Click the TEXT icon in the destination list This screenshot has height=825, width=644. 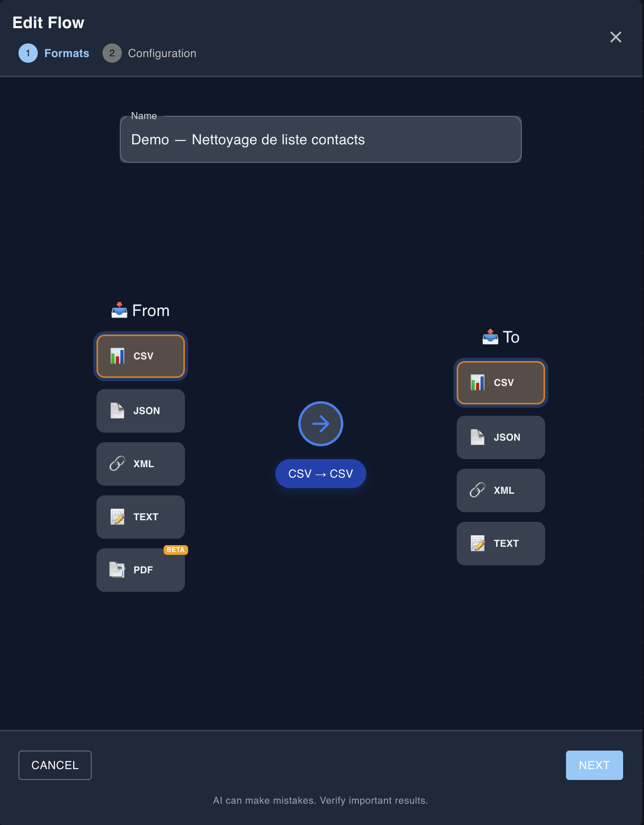[477, 543]
